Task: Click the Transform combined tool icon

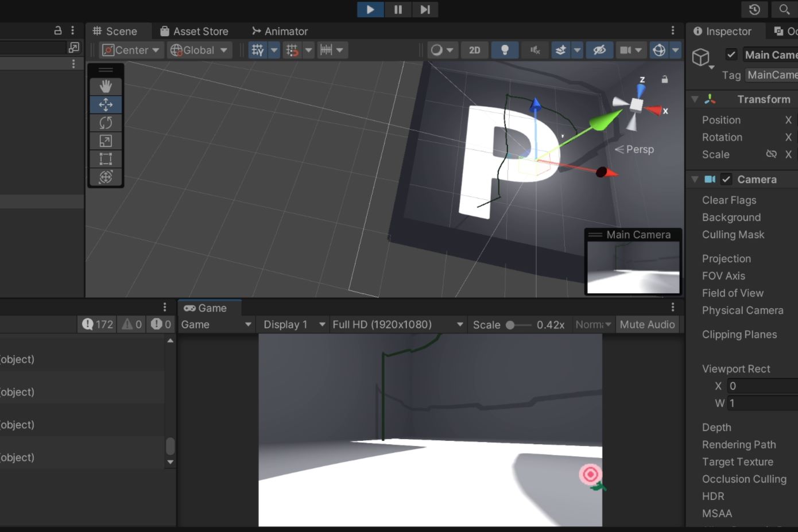Action: [x=106, y=177]
